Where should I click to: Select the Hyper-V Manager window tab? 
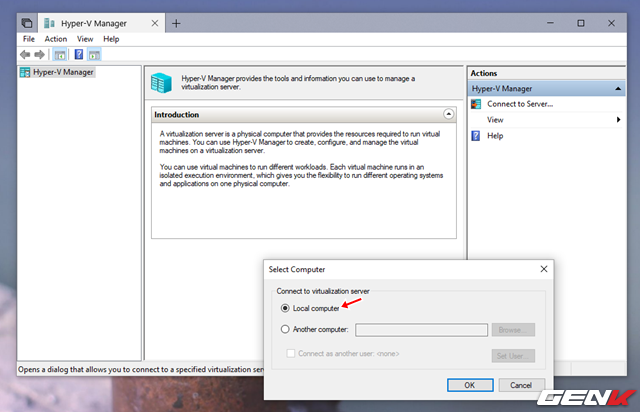pos(102,23)
